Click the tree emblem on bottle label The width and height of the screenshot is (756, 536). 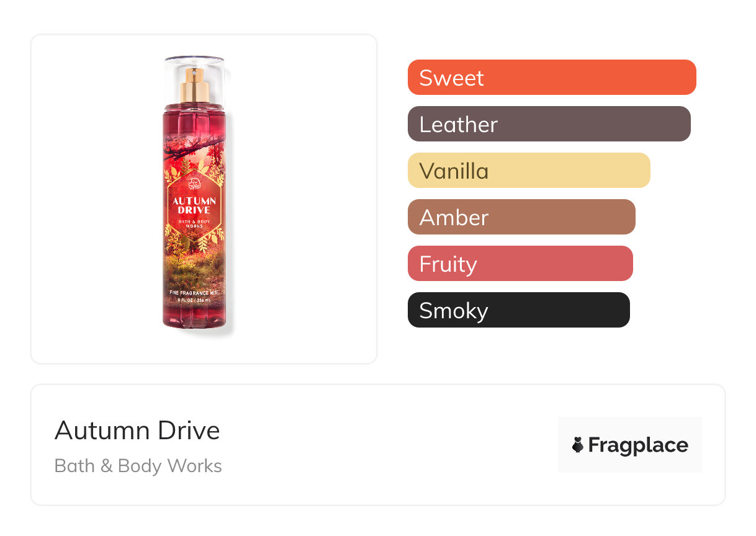pos(194,185)
